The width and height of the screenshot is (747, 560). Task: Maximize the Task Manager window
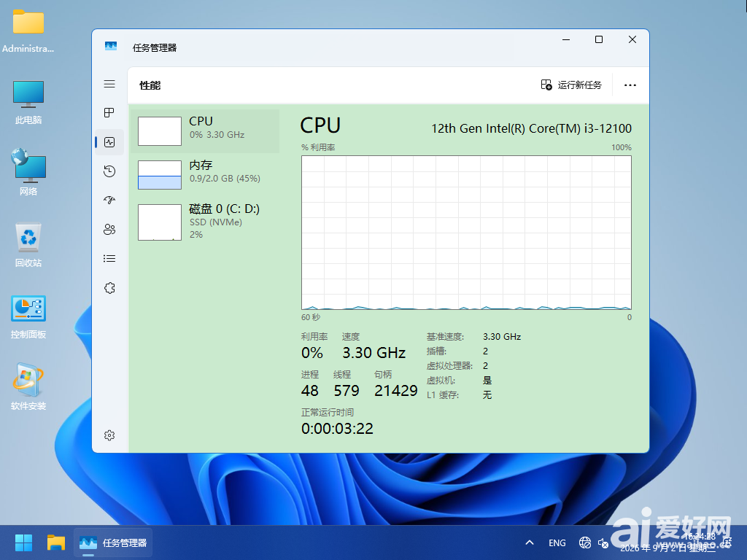[x=599, y=39]
